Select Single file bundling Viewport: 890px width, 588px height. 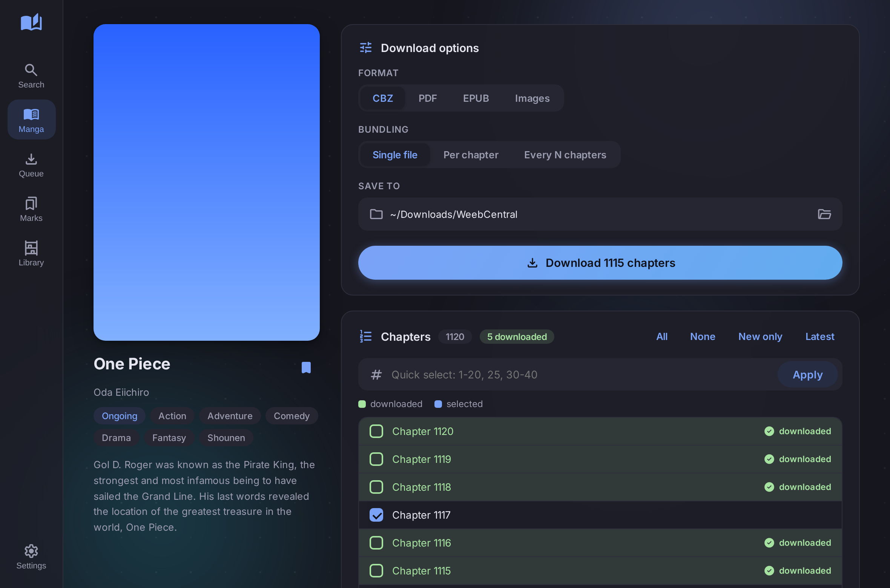pyautogui.click(x=395, y=155)
